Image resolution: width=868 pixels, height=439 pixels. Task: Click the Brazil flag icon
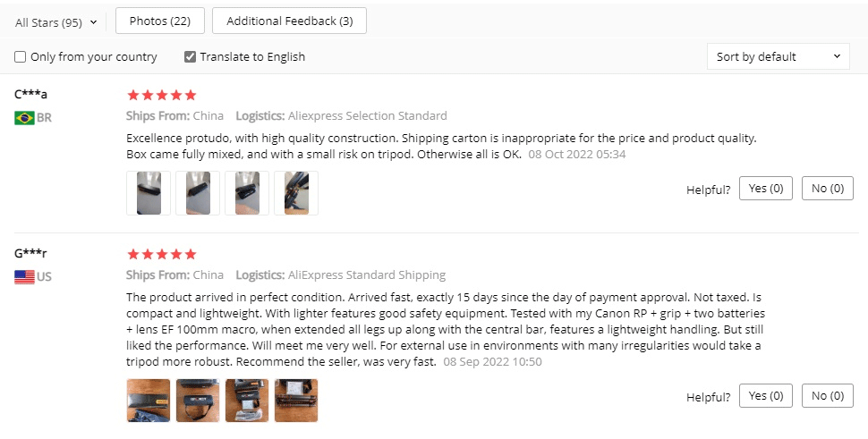point(24,117)
